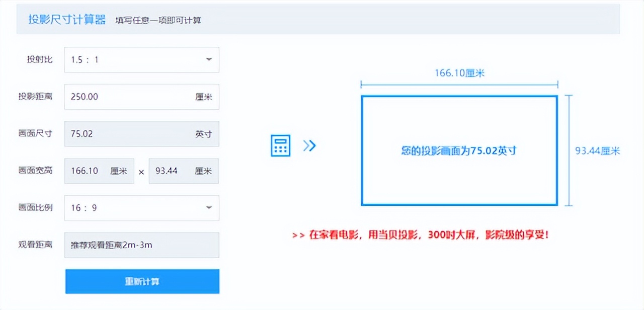The width and height of the screenshot is (644, 310).
Task: Click the 观看距离 recommended distance field
Action: click(x=141, y=245)
